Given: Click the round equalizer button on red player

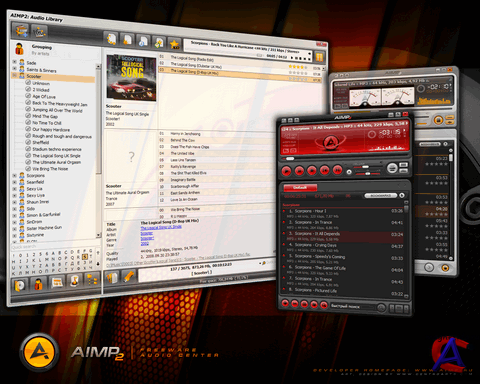Looking at the screenshot, I should point(392,168).
